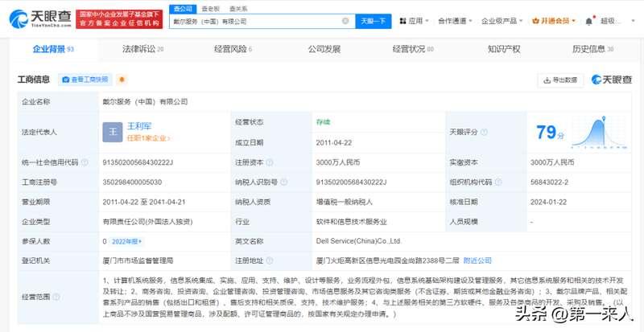The height and width of the screenshot is (332, 644).
Task: Click the English name Dell Service(China)Co.,Ltd.
Action: pos(358,241)
